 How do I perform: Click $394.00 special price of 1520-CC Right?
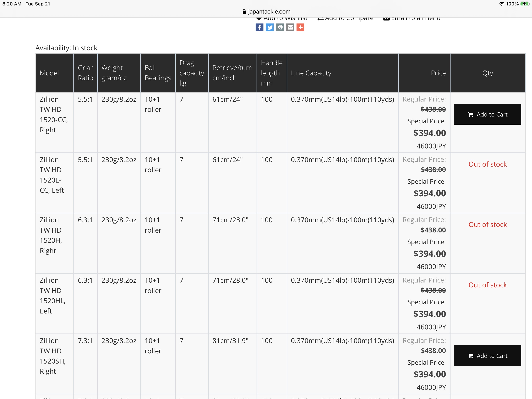click(430, 133)
